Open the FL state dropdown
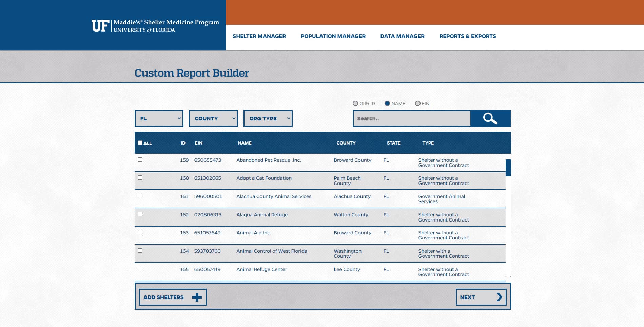Image resolution: width=644 pixels, height=327 pixels. (x=159, y=118)
